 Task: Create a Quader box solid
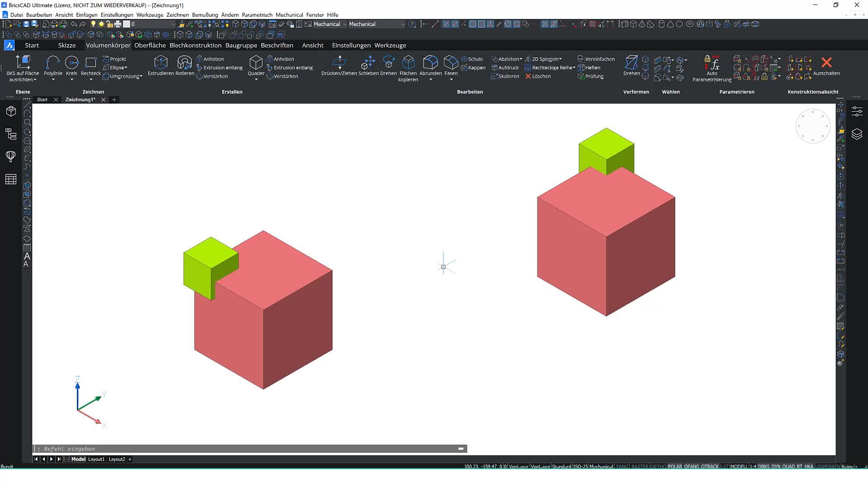coord(256,65)
